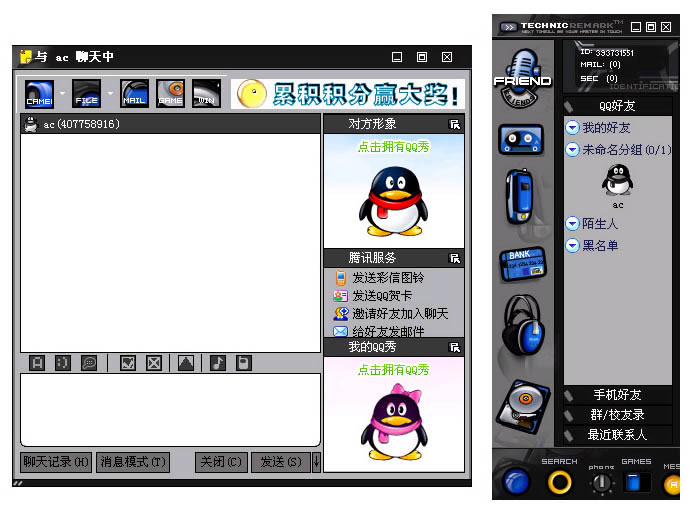
Task: Collapse the 腾讯服务 panel
Action: [455, 258]
